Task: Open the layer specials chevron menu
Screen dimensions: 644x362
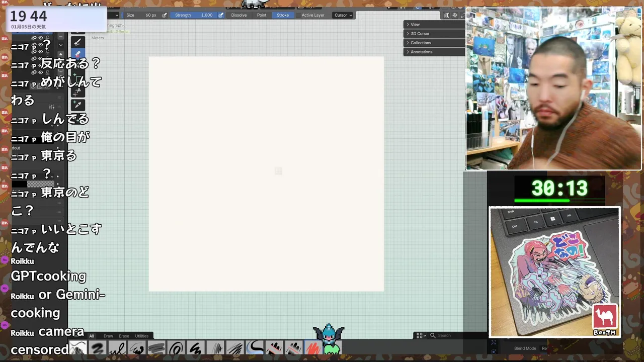Action: coord(61,45)
